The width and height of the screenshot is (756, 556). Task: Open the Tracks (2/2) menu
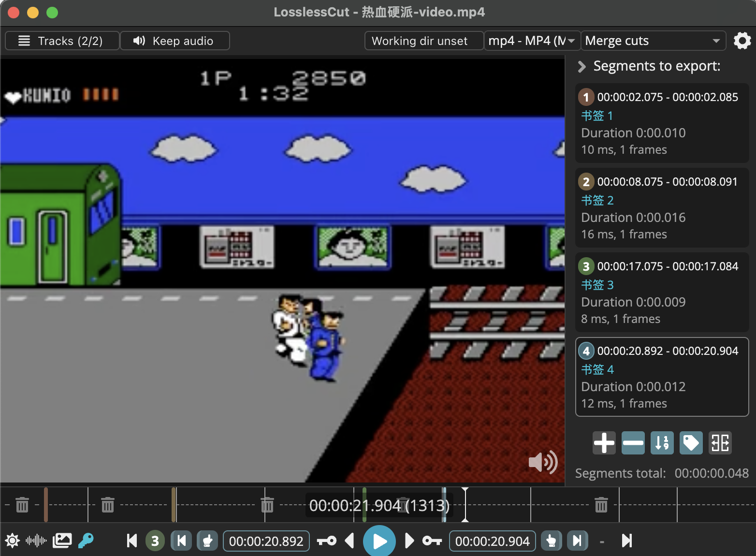click(62, 41)
